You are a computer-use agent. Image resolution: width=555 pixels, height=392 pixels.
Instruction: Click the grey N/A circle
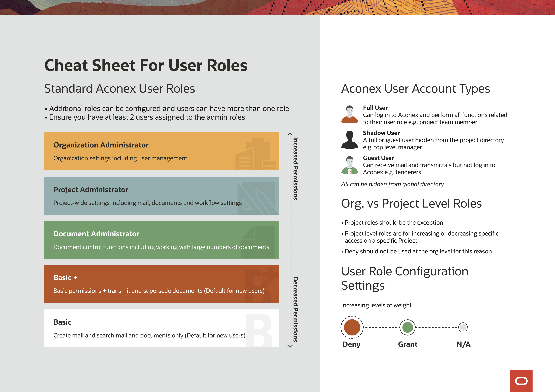coord(463,327)
